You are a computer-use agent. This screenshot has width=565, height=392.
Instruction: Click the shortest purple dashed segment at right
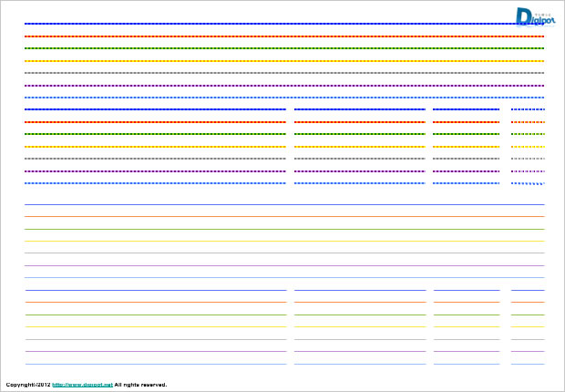point(528,170)
